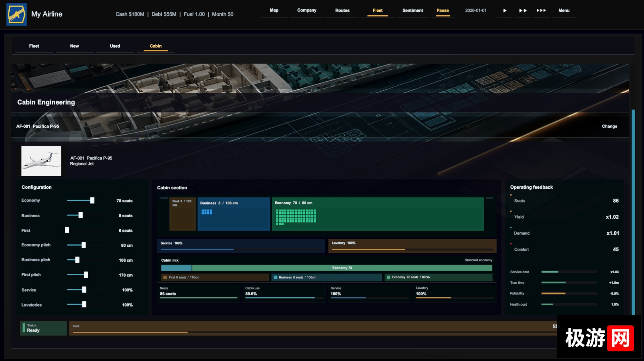Start normal speed play button

[504, 11]
